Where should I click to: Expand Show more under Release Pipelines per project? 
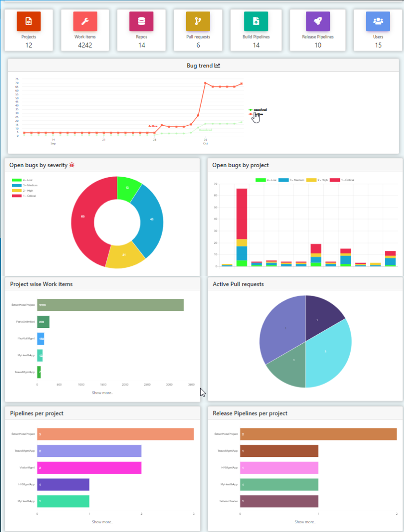[305, 522]
